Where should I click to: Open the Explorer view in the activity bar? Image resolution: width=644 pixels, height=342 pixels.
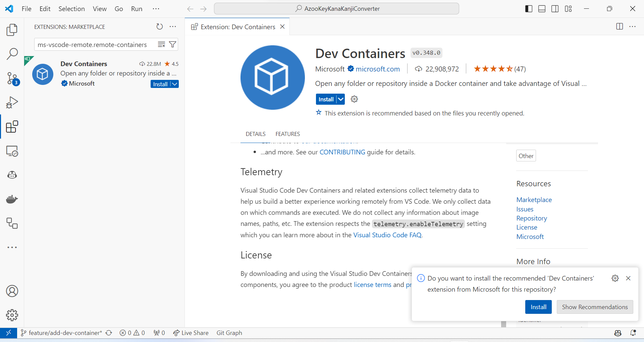point(12,30)
